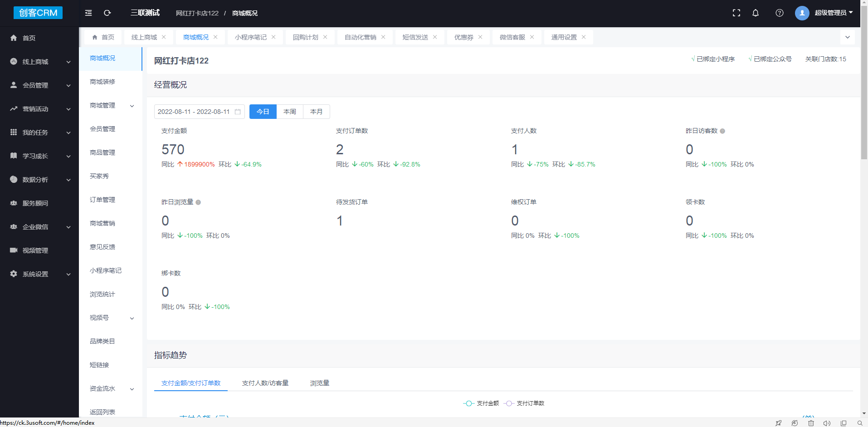Click the 系统设置 gear icon in the sidebar
Image resolution: width=868 pixels, height=427 pixels.
tap(14, 274)
